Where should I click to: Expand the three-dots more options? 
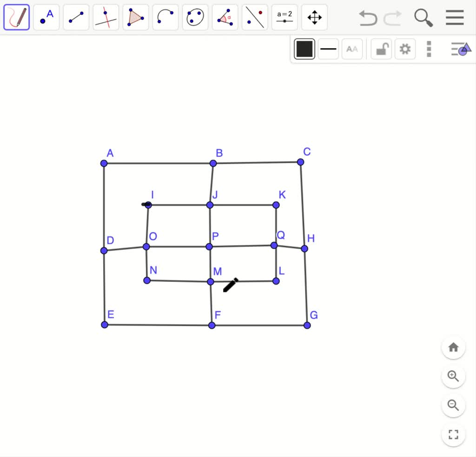429,49
